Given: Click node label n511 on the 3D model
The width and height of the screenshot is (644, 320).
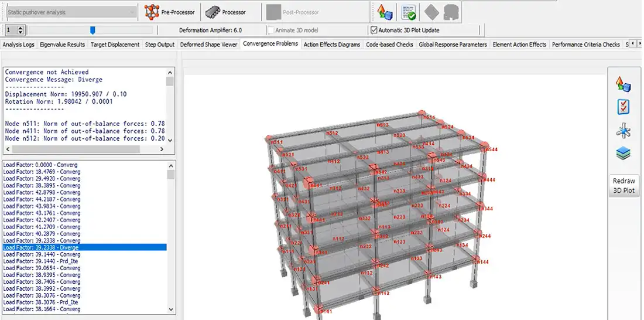Looking at the screenshot, I should 278,142.
